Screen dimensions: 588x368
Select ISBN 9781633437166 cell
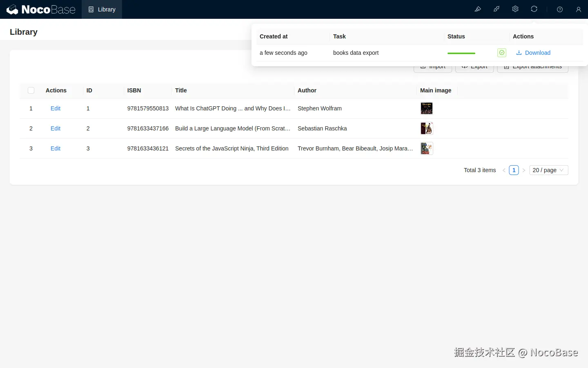click(x=148, y=128)
